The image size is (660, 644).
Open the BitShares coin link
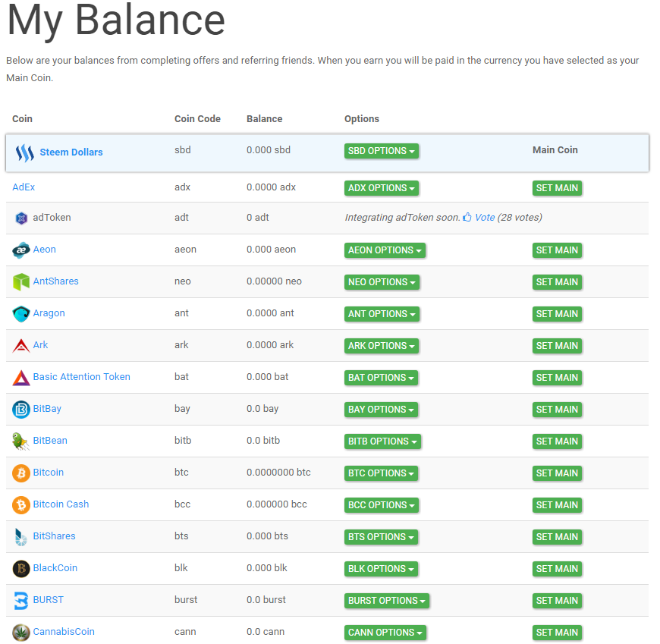click(55, 536)
